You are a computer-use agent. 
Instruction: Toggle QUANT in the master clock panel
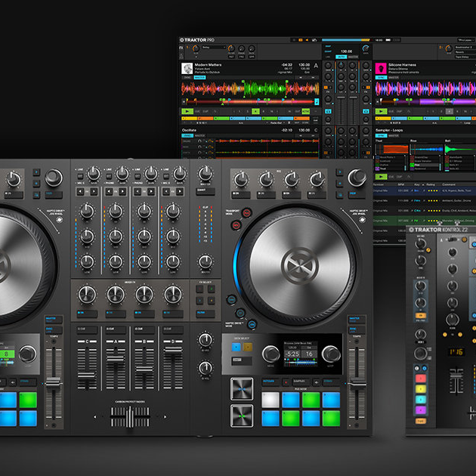coord(328,51)
